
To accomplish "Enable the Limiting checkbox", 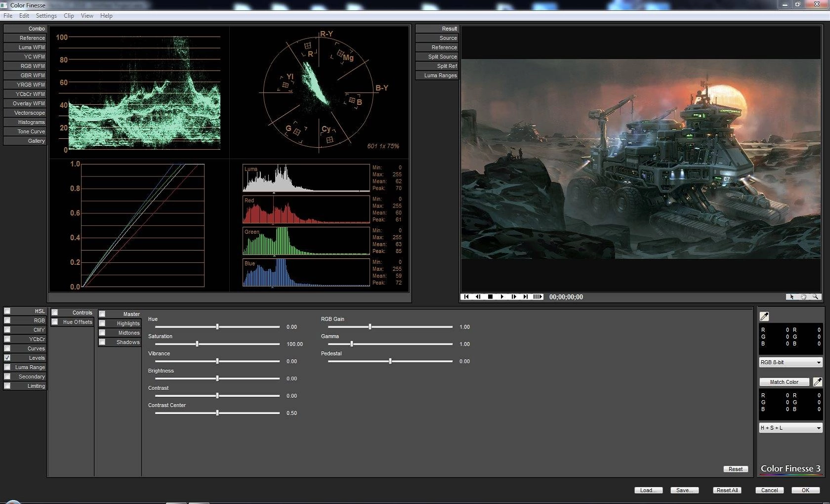I will [7, 386].
